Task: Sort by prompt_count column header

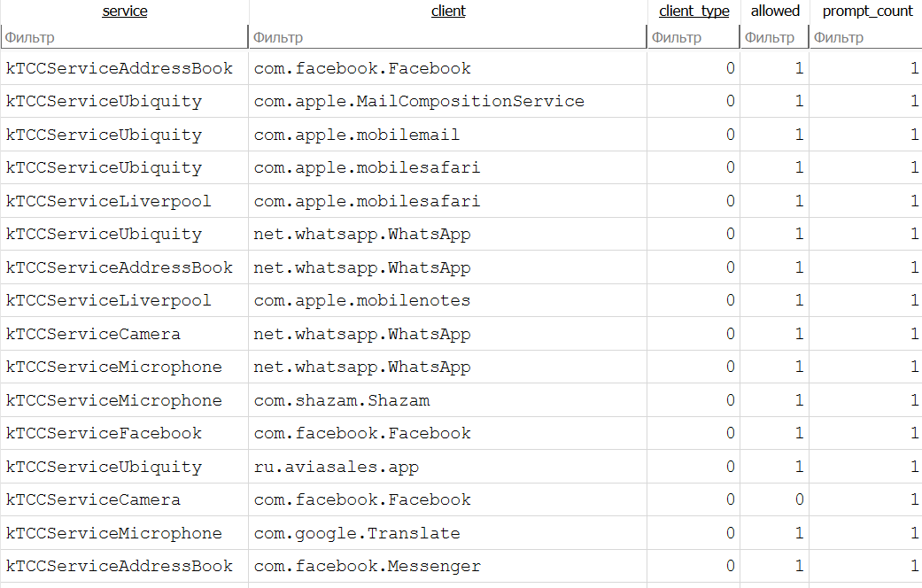Action: click(867, 12)
